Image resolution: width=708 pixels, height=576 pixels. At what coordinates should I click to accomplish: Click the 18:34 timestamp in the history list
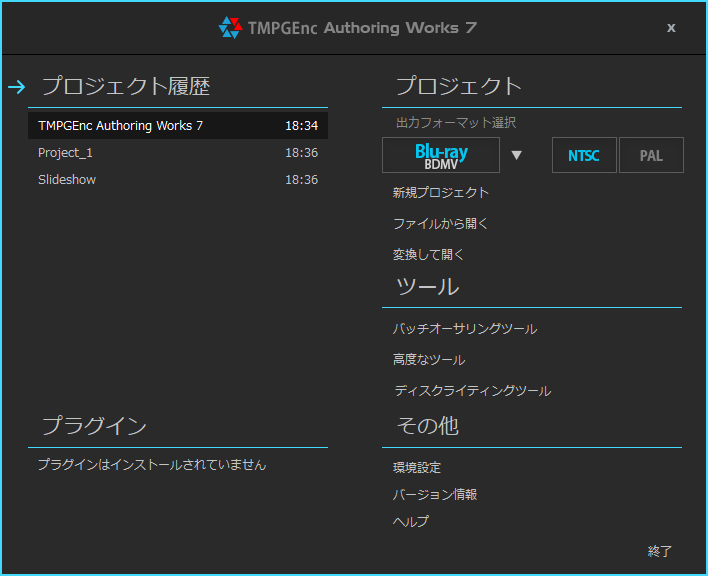pos(302,125)
